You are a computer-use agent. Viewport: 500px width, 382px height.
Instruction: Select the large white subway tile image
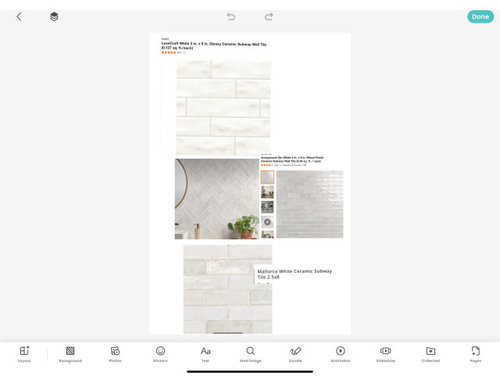click(223, 107)
